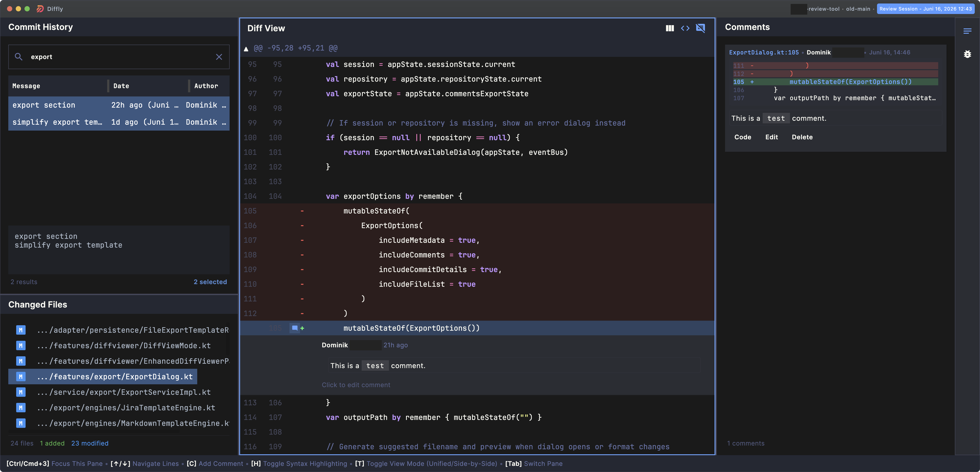980x472 pixels.
Task: Click old-main branch label in title bar
Action: tap(858, 9)
